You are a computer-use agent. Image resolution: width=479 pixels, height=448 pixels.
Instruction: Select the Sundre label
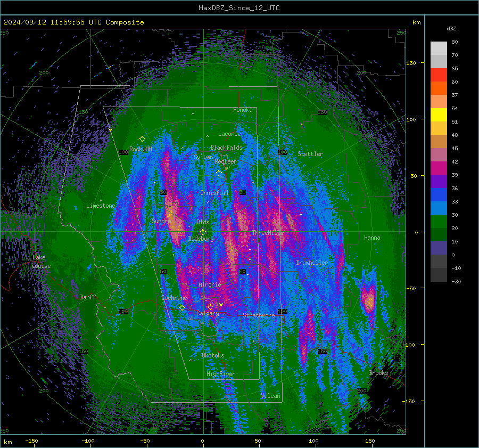pos(161,221)
